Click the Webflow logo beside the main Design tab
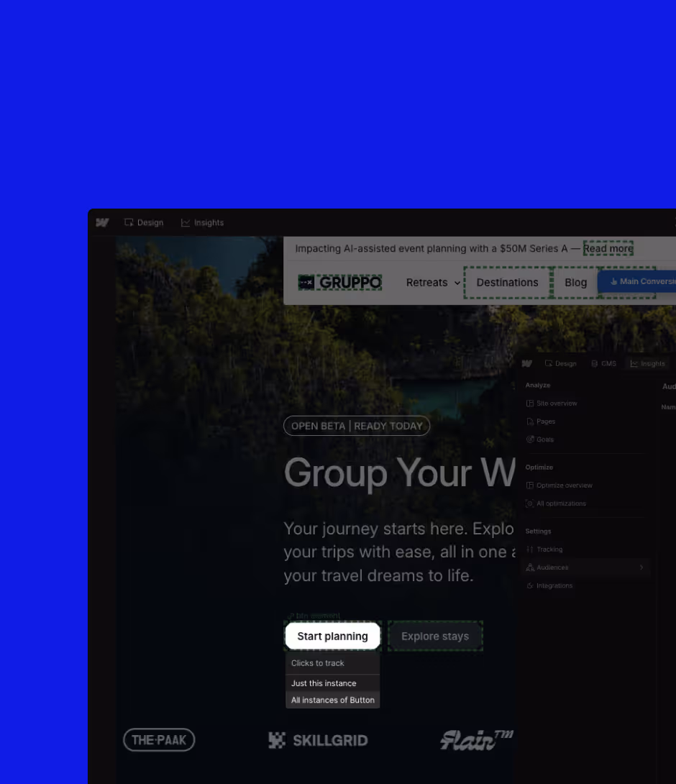This screenshot has width=676, height=784. (x=102, y=222)
